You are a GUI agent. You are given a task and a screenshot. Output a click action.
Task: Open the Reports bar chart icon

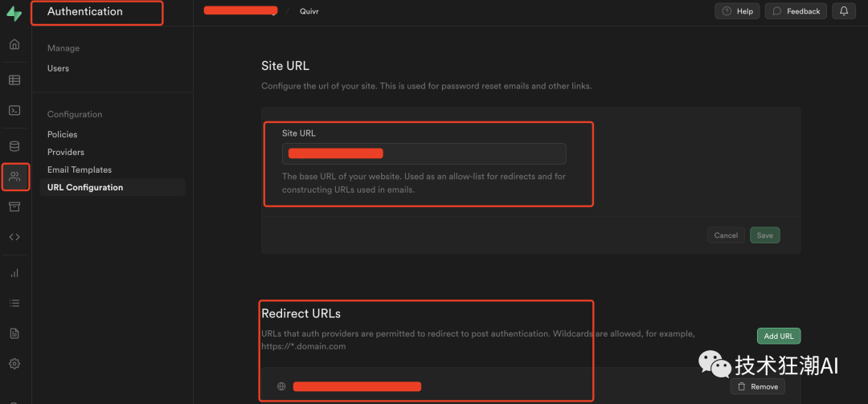[14, 273]
